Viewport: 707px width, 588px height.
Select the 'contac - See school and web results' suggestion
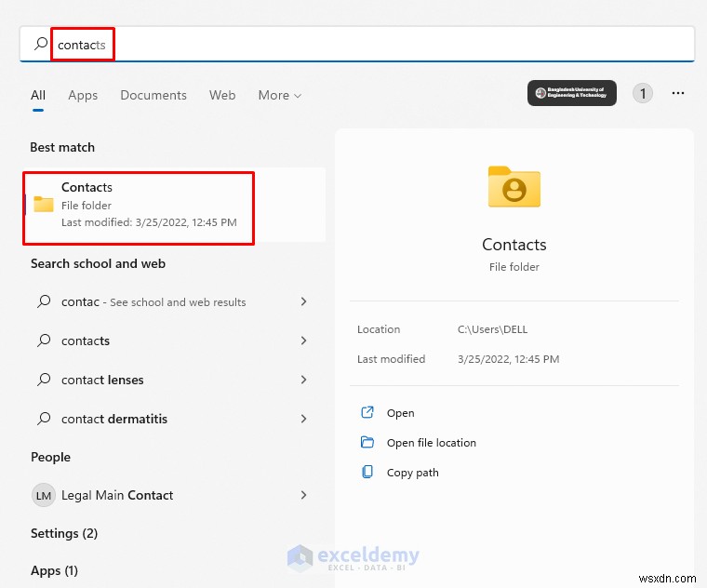(153, 301)
